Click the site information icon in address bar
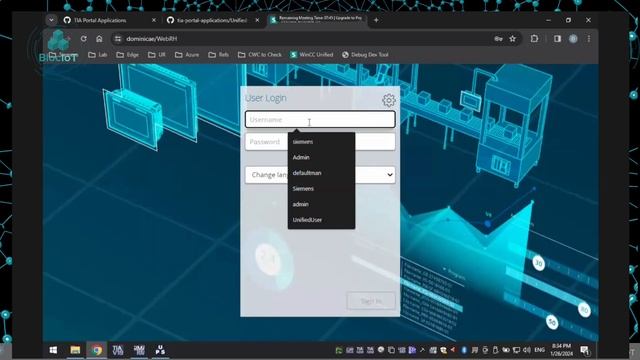The height and width of the screenshot is (360, 640). pos(118,39)
